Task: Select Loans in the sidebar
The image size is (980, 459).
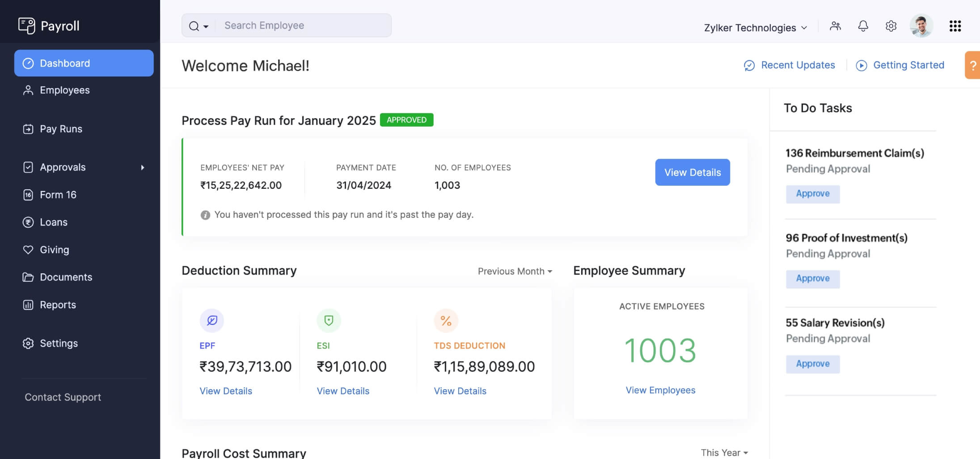Action: [x=53, y=222]
